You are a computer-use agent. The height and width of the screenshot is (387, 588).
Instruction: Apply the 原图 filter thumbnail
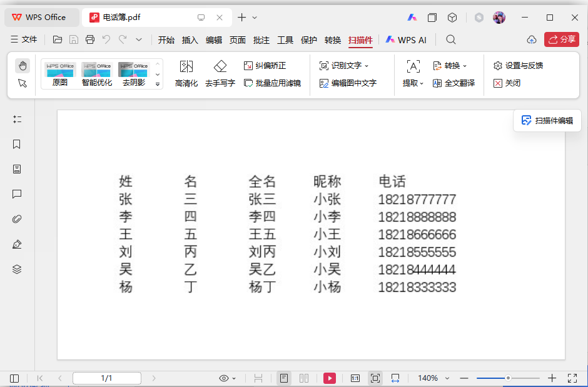tap(60, 74)
